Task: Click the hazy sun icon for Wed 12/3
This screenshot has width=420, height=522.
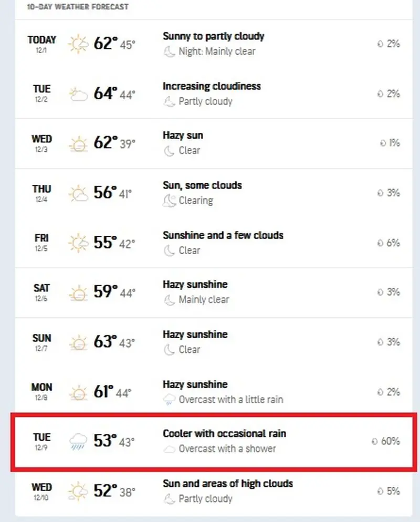Action: pos(78,143)
